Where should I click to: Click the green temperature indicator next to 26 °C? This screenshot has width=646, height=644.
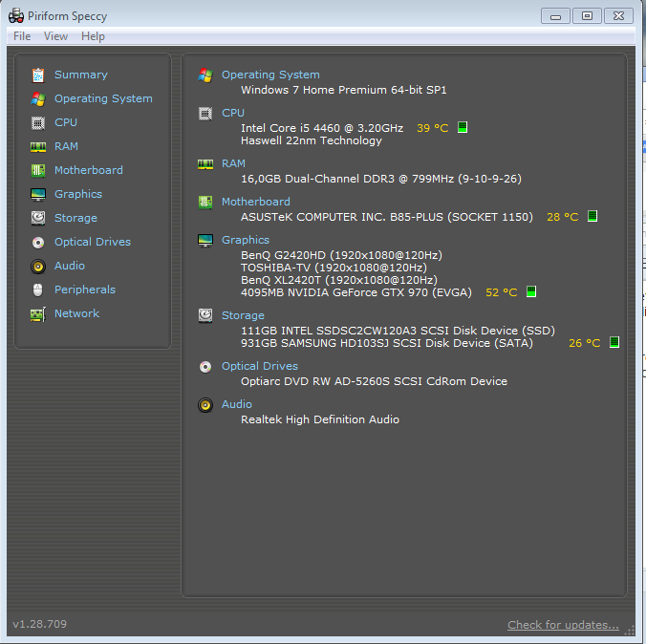pyautogui.click(x=614, y=342)
